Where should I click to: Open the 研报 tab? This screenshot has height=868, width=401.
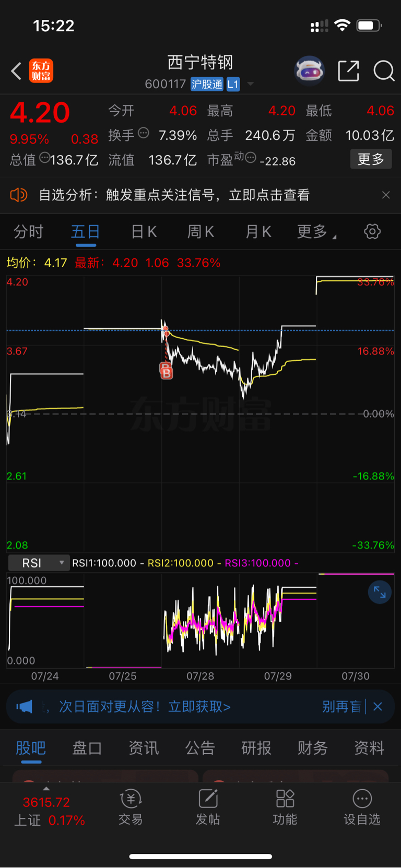256,748
